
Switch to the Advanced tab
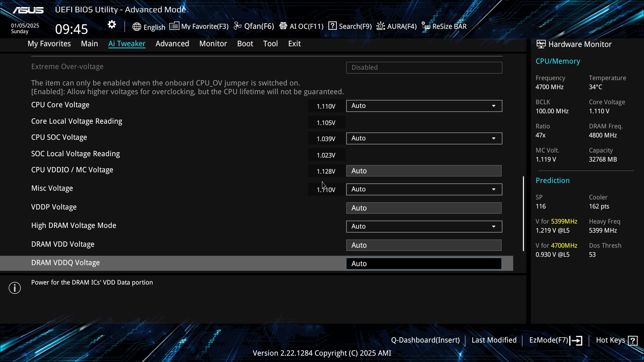[x=172, y=44]
